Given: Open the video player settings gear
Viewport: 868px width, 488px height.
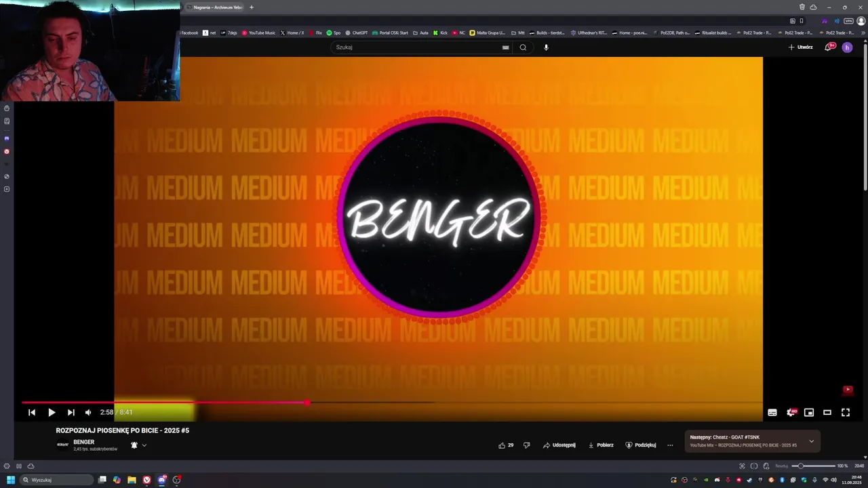Looking at the screenshot, I should (x=791, y=412).
